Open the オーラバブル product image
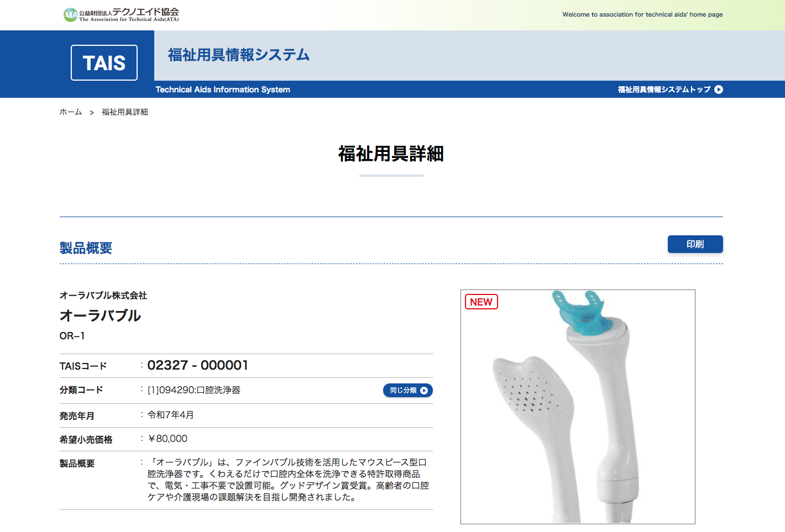Image resolution: width=785 pixels, height=532 pixels. pos(578,407)
